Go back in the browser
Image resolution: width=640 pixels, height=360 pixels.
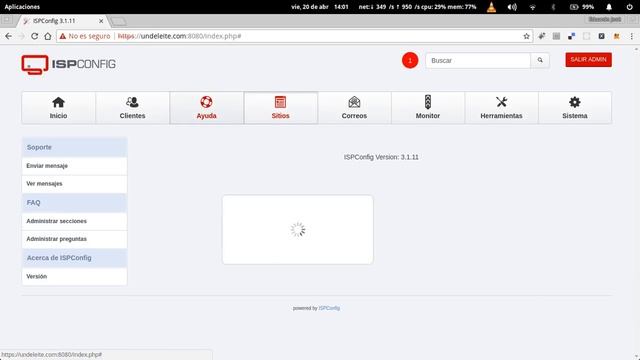point(9,36)
